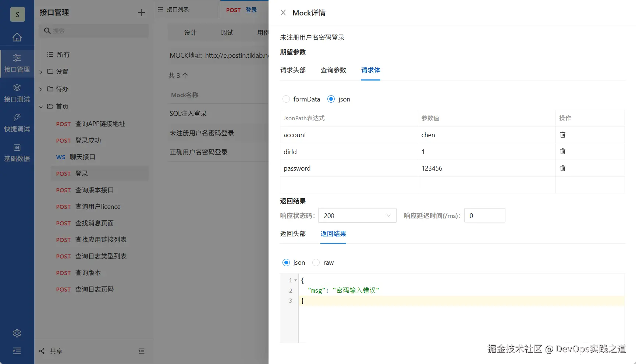Screen dimensions: 636x364
Task: Open settings gear in sidebar
Action: (x=17, y=333)
